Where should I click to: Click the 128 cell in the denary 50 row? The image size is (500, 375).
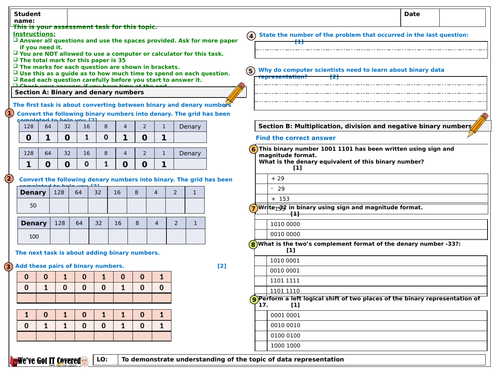[59, 206]
